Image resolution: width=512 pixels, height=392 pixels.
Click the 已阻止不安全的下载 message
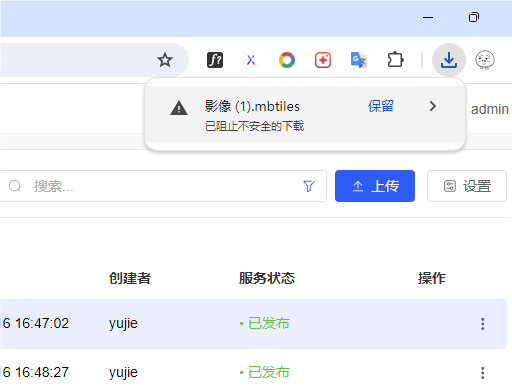254,126
